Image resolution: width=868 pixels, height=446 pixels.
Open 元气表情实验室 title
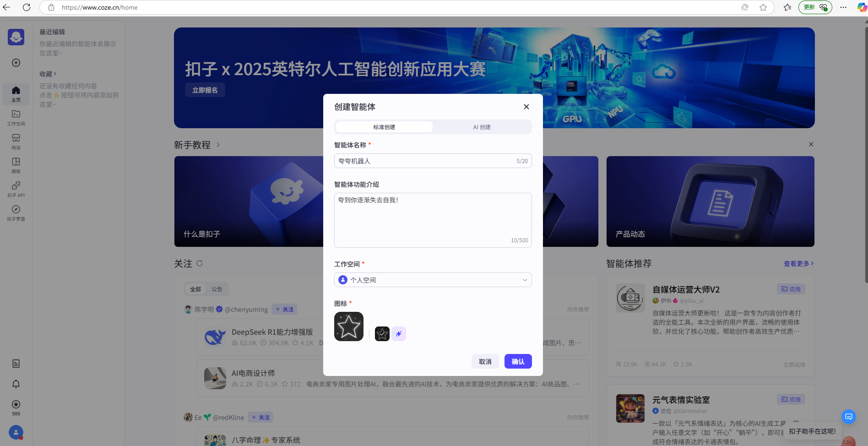coord(681,400)
